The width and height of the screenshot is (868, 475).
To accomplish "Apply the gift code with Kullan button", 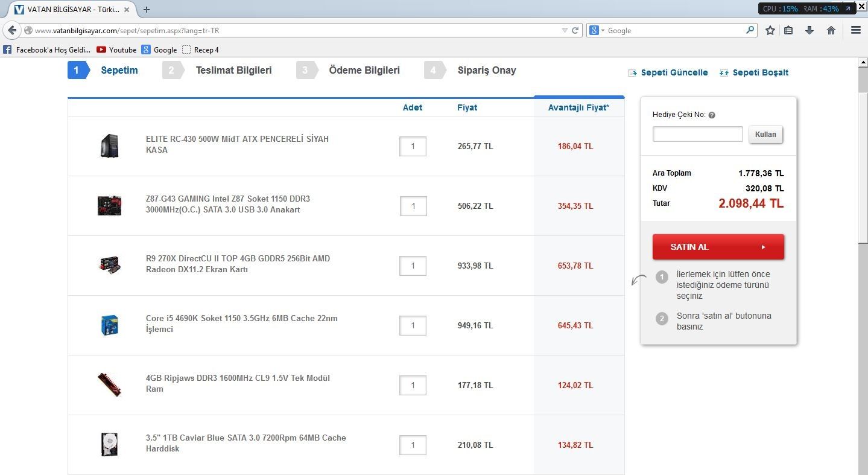I will click(765, 134).
